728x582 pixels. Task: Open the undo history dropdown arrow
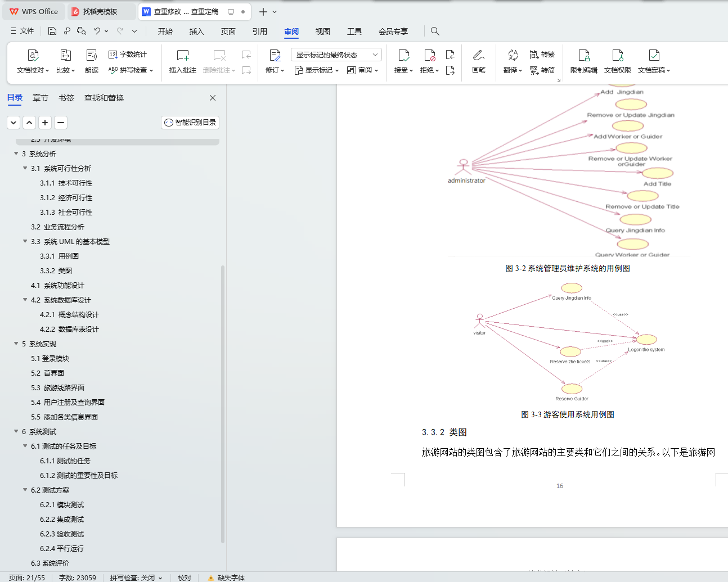106,31
